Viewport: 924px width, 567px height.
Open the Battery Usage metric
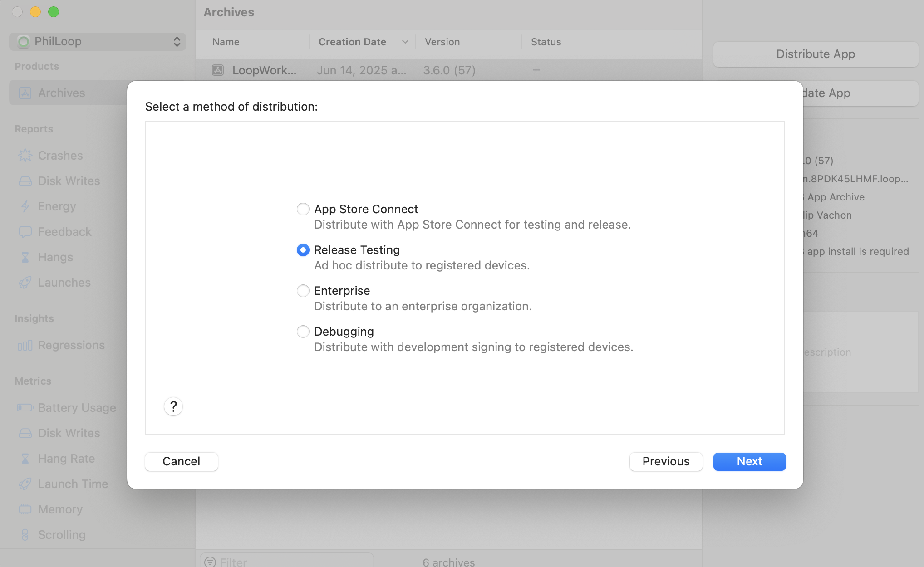77,408
